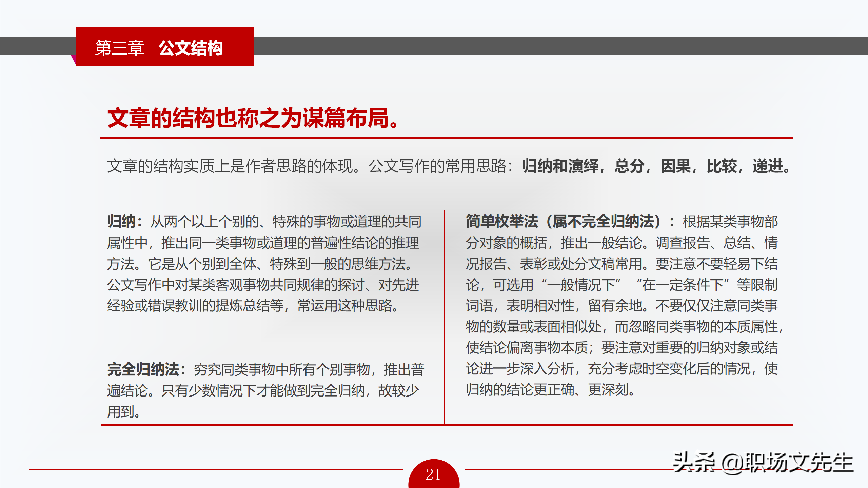Click the vertical red divider between columns
Image resolution: width=868 pixels, height=488 pixels.
(x=444, y=317)
